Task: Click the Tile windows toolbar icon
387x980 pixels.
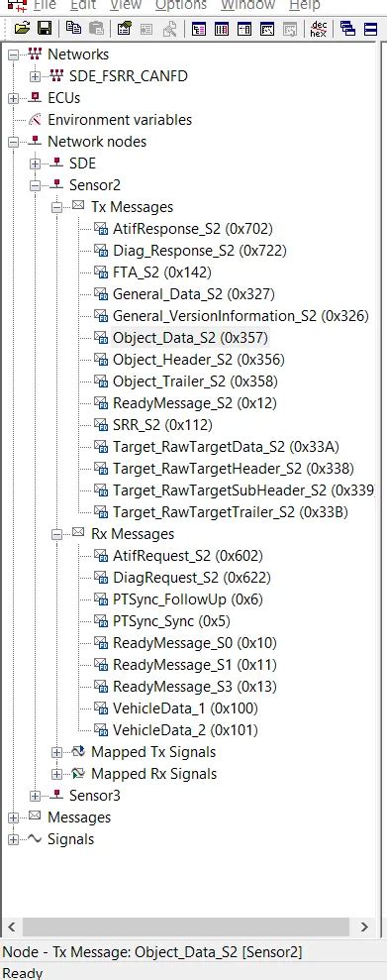Action: coord(371,28)
